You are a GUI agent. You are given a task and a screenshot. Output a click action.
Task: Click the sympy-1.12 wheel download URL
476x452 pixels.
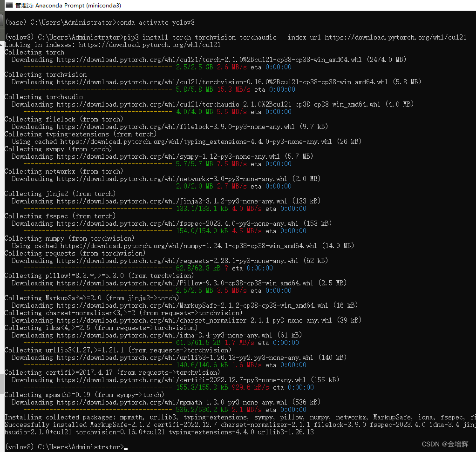coord(168,156)
